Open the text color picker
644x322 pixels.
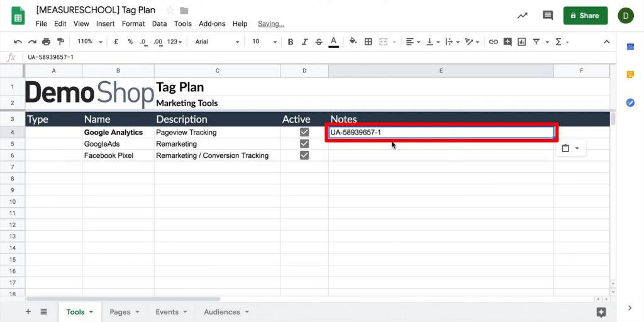coord(333,42)
